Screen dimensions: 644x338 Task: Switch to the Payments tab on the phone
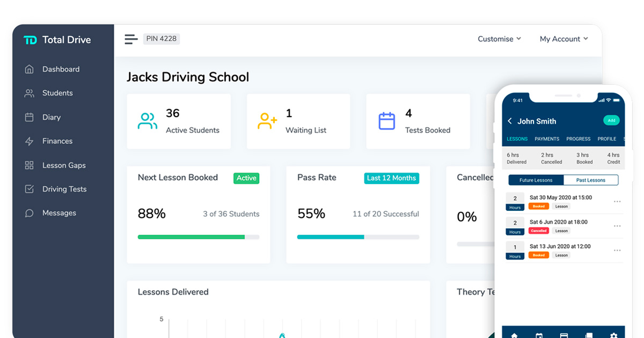click(x=546, y=138)
